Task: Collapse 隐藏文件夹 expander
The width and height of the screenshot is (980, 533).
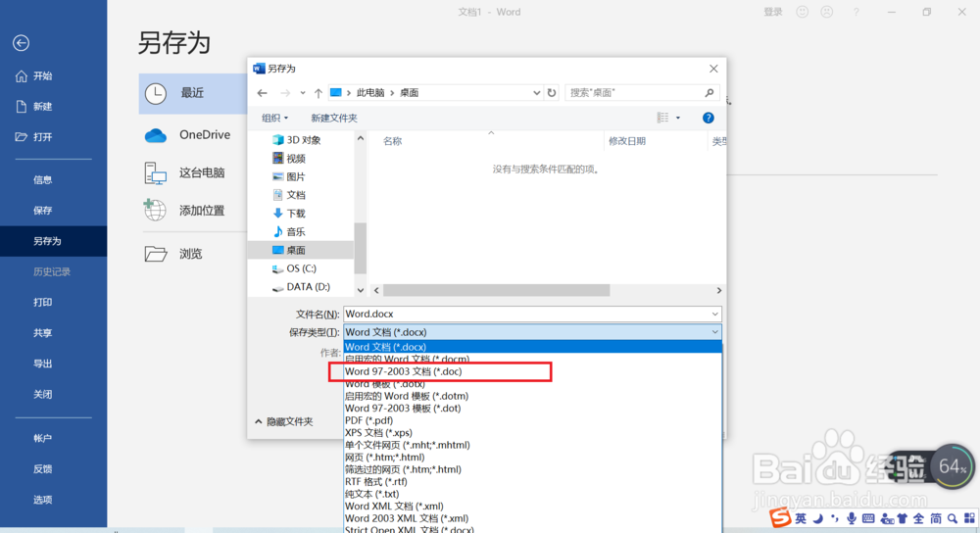Action: [x=284, y=421]
